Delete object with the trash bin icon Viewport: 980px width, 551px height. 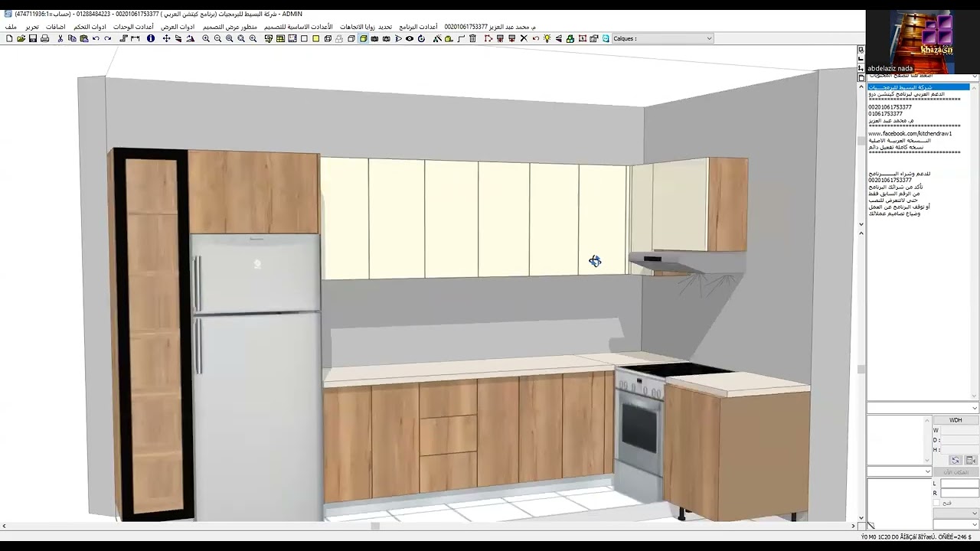tap(472, 38)
